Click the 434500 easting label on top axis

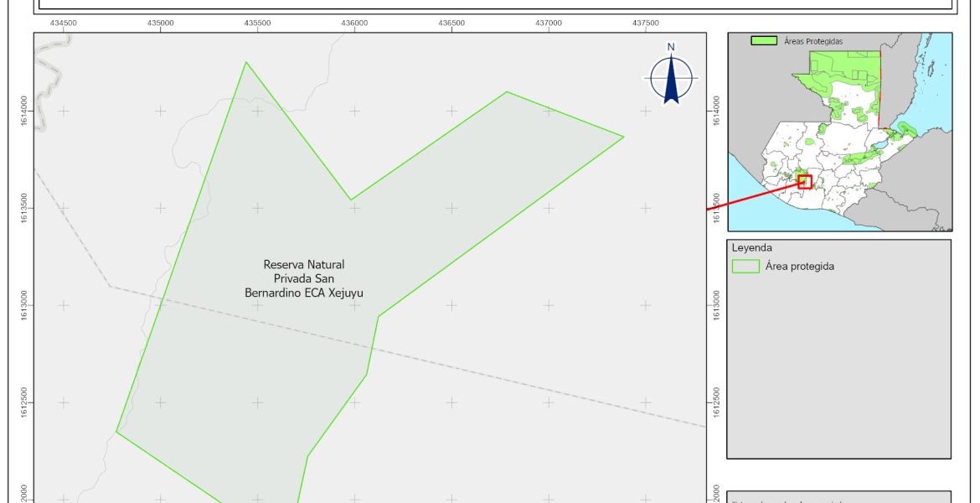pyautogui.click(x=64, y=23)
